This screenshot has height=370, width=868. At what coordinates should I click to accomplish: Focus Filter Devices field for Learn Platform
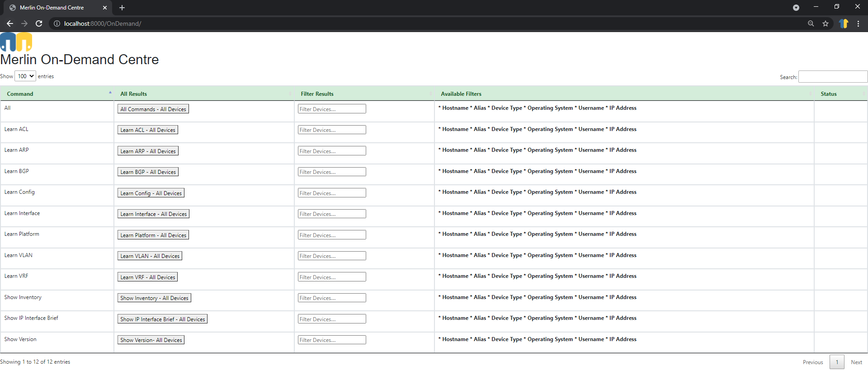332,235
